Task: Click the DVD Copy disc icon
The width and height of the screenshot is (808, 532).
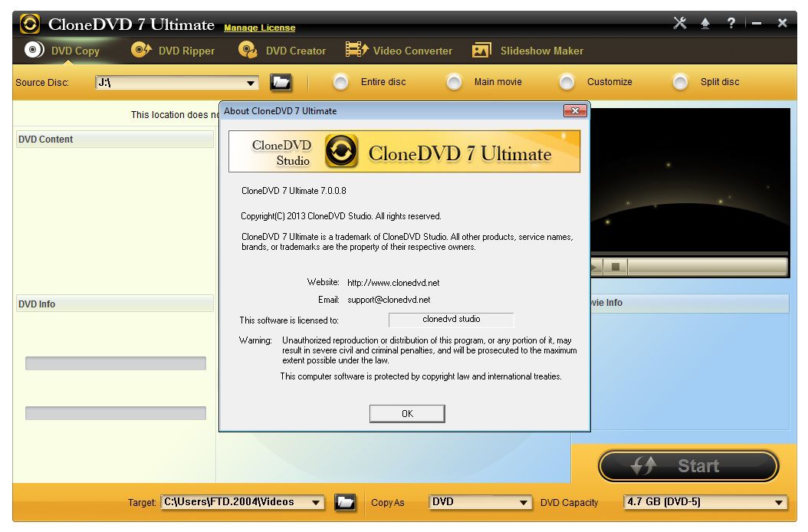Action: (34, 50)
